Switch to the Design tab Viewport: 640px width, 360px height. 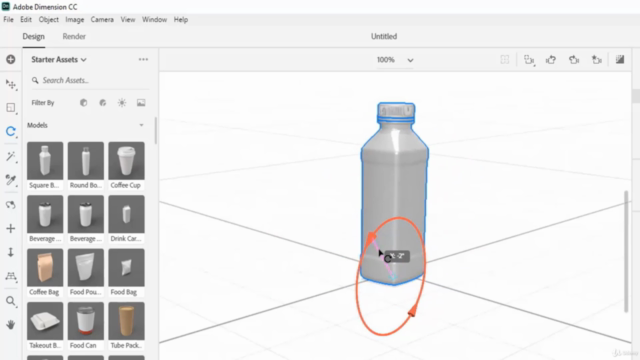[33, 36]
